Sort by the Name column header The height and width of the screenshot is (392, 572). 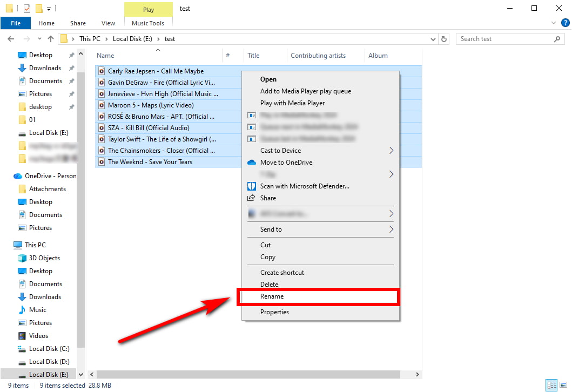[x=106, y=56]
